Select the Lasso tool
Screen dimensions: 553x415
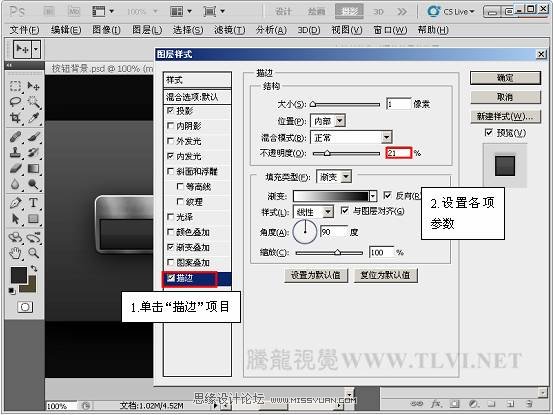(15, 102)
